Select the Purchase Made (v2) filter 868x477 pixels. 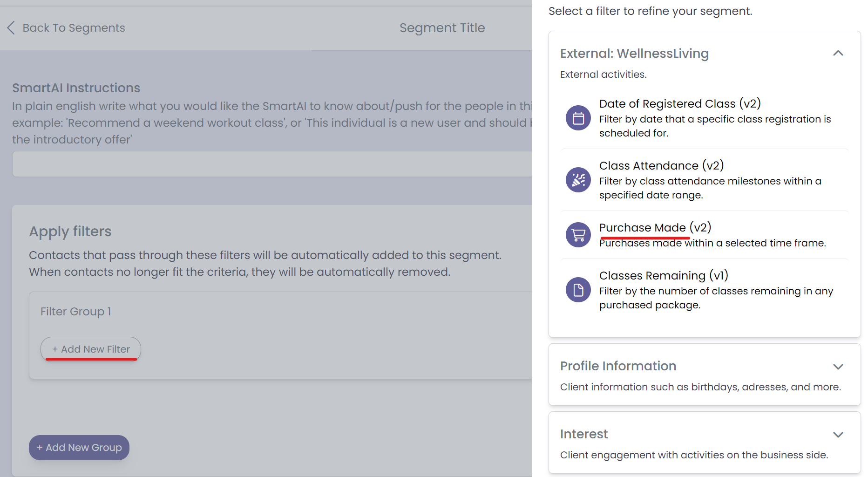point(655,227)
